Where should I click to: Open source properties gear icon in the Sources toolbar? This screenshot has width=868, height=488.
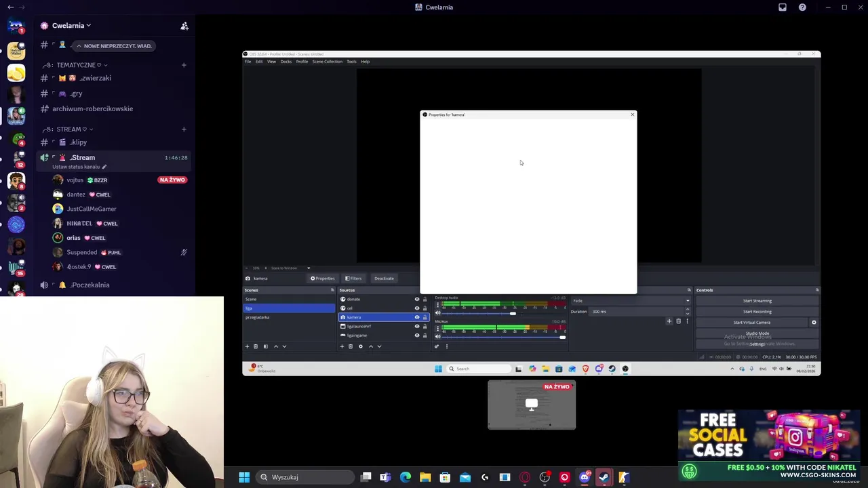click(x=360, y=346)
